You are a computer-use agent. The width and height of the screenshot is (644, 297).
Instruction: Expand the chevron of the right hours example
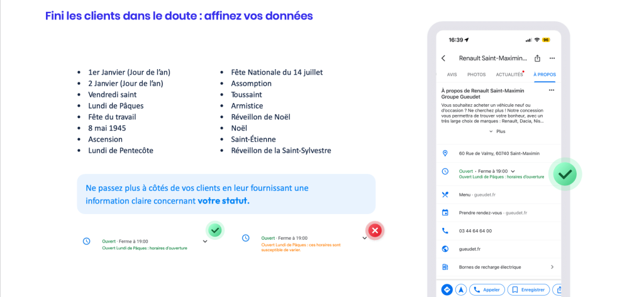[365, 238]
